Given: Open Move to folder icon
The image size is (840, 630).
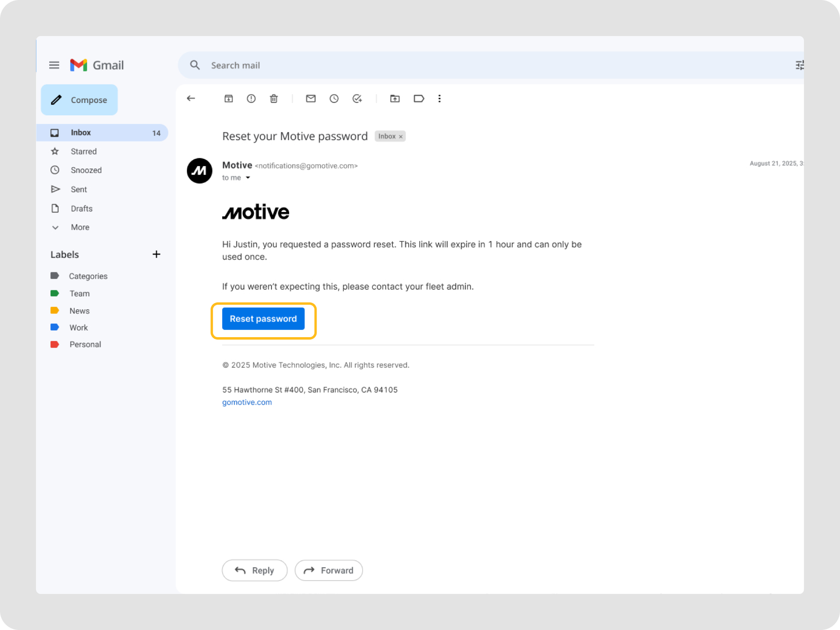Looking at the screenshot, I should point(395,98).
